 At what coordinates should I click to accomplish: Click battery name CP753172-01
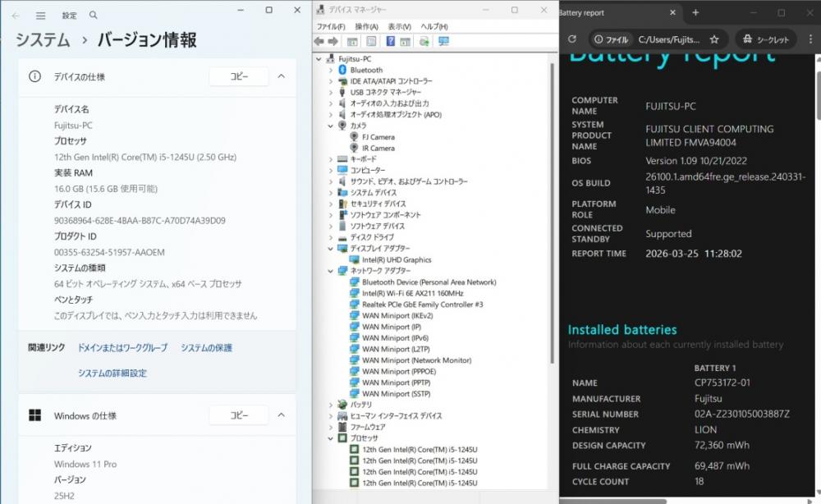click(722, 383)
